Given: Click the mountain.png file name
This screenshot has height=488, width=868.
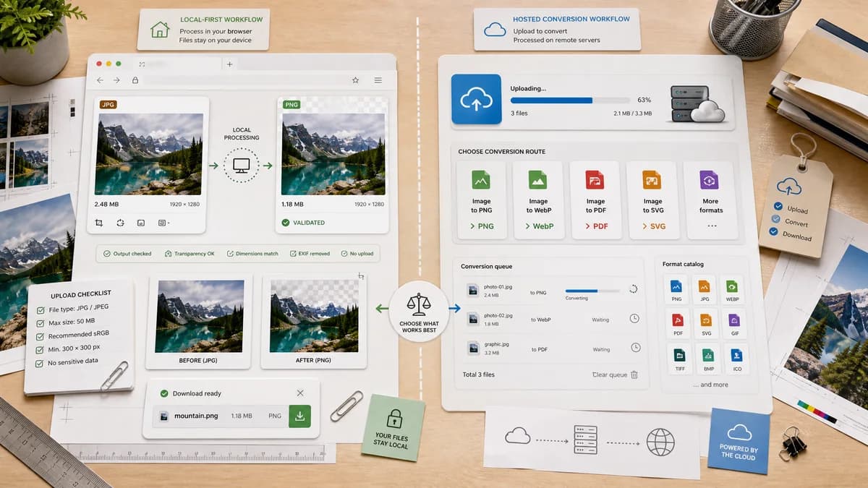Looking at the screenshot, I should [196, 416].
